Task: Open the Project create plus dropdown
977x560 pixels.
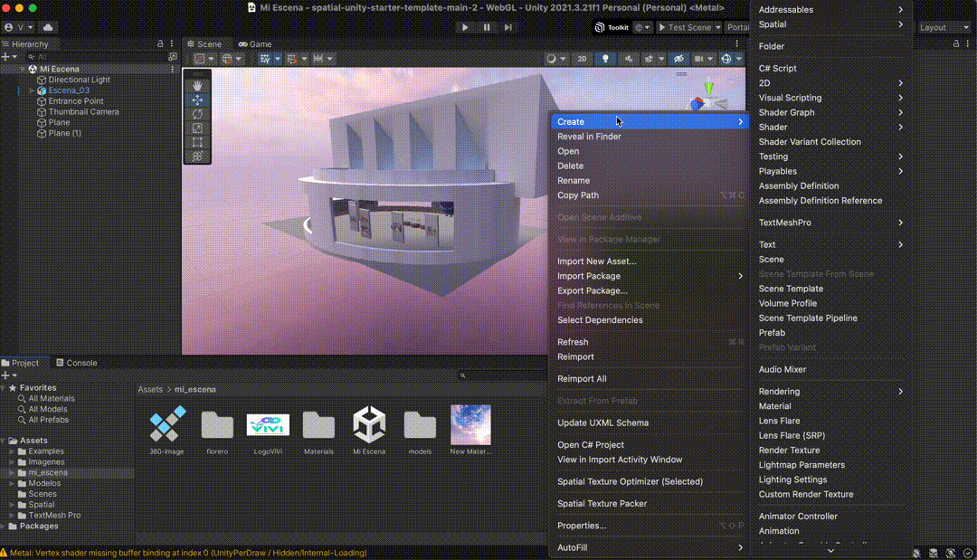Action: (9, 375)
